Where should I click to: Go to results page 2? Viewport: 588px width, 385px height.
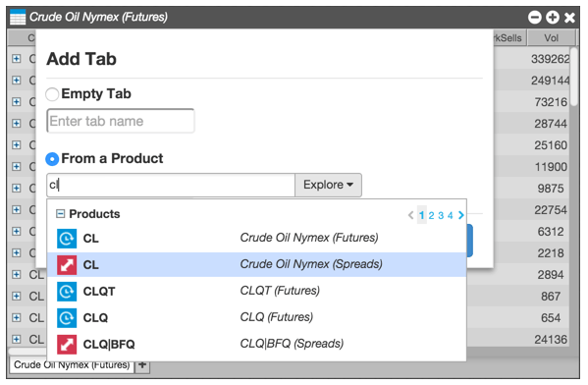pyautogui.click(x=431, y=215)
